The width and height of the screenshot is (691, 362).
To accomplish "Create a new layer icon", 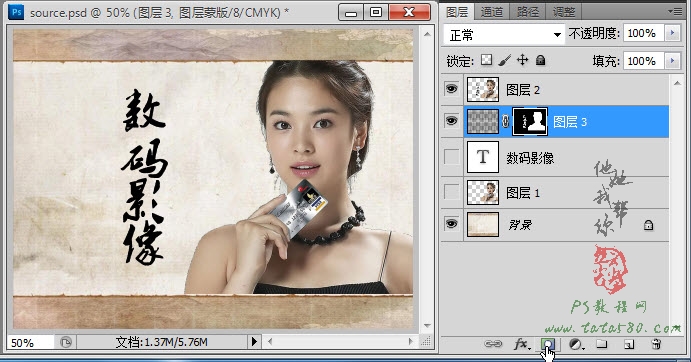I will click(629, 344).
